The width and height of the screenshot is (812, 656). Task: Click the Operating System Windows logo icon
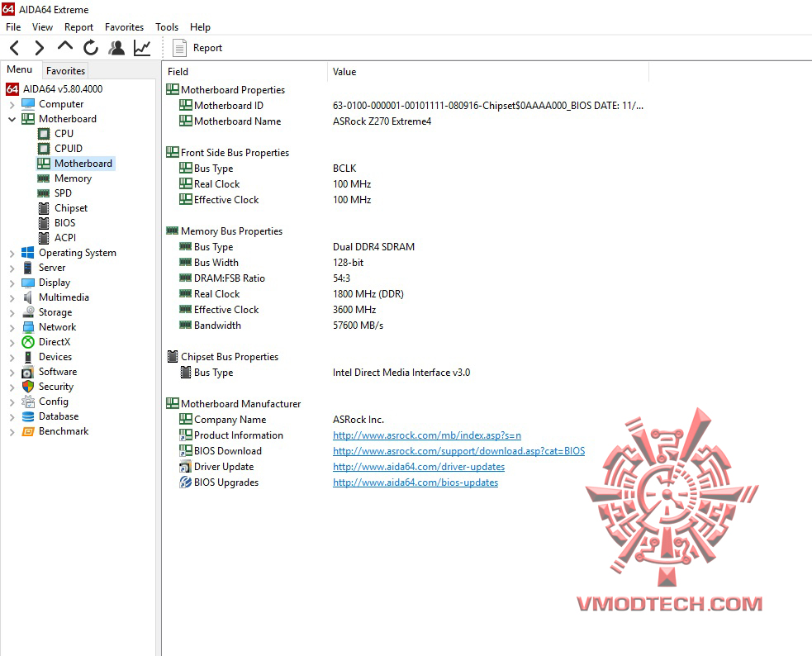28,253
